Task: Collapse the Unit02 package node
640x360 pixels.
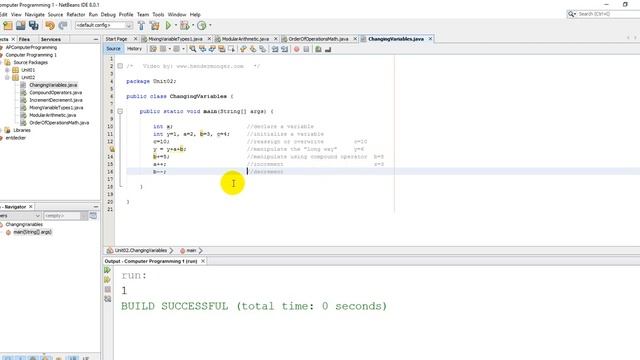Action: [x=7, y=78]
